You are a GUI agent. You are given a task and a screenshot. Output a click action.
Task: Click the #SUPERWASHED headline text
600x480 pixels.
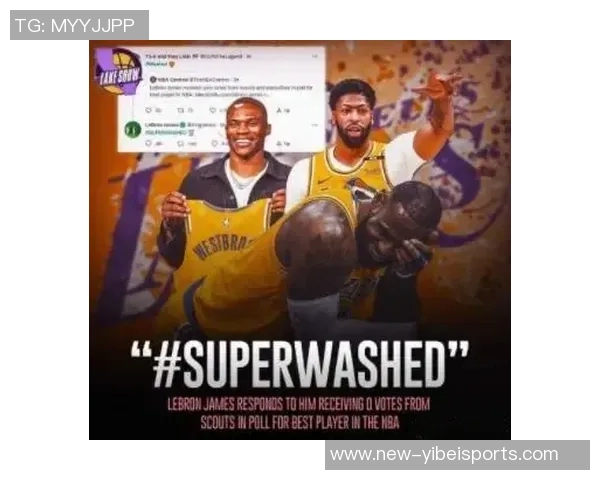[300, 364]
